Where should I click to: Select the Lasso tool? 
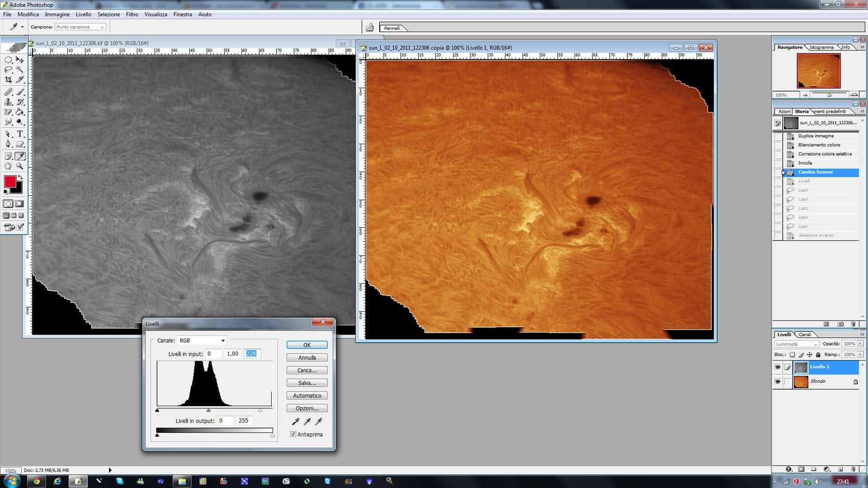pos(8,69)
